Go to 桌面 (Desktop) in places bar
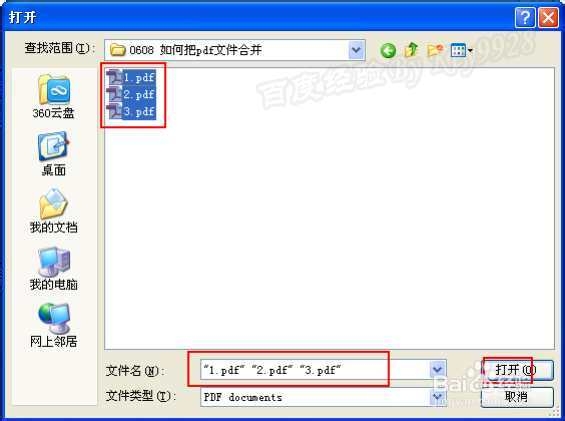Image resolution: width=565 pixels, height=421 pixels. point(53,154)
